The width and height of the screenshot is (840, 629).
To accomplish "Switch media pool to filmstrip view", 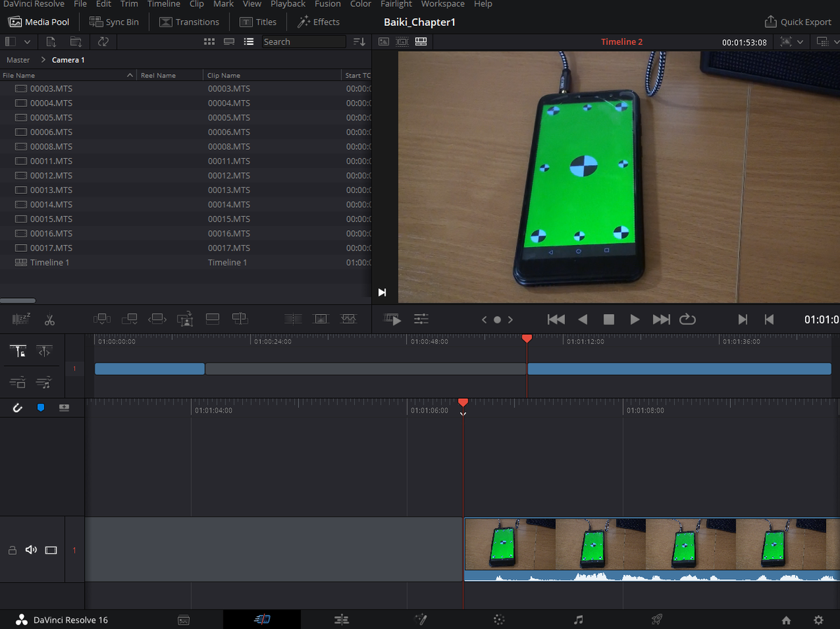I will pos(229,42).
